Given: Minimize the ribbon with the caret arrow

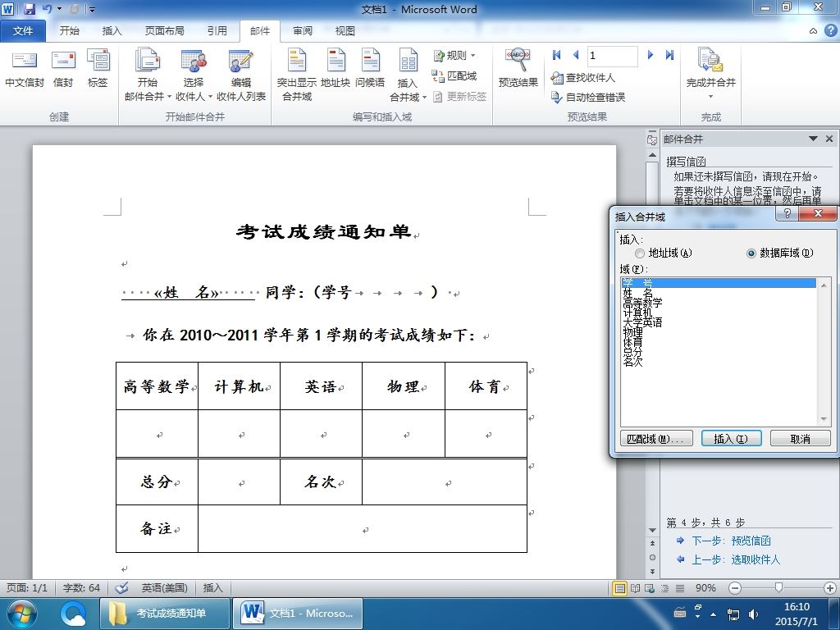Looking at the screenshot, I should pos(813,31).
